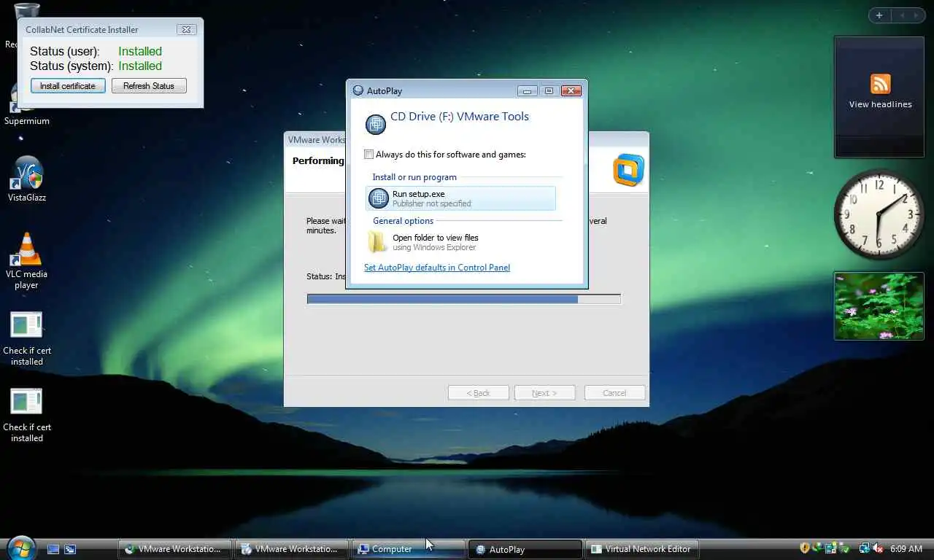Screen dimensions: 934x560
Task: Click the Add gadgets plus button
Action: (879, 15)
